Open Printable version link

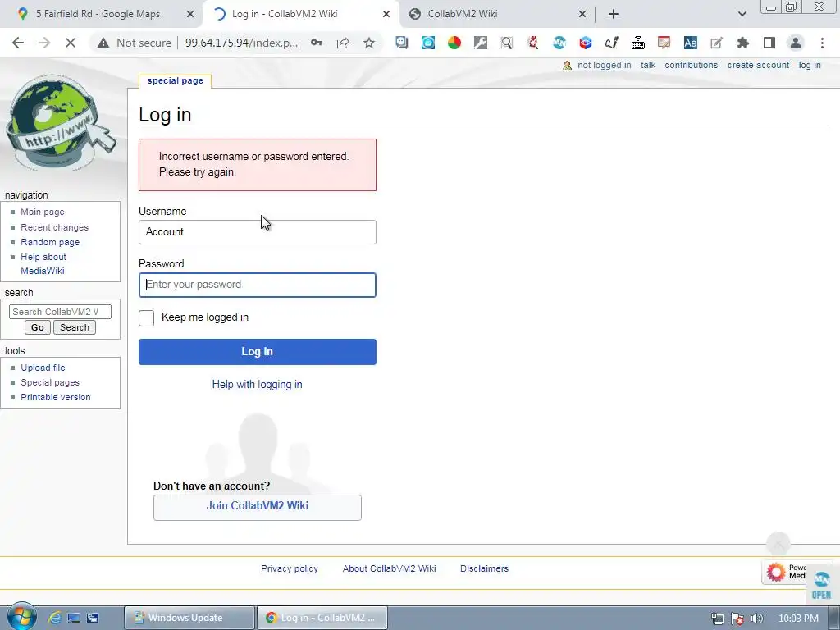[56, 398]
